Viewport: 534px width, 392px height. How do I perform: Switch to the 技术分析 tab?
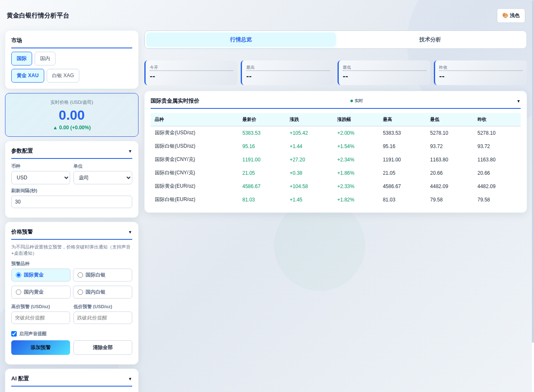pos(430,40)
